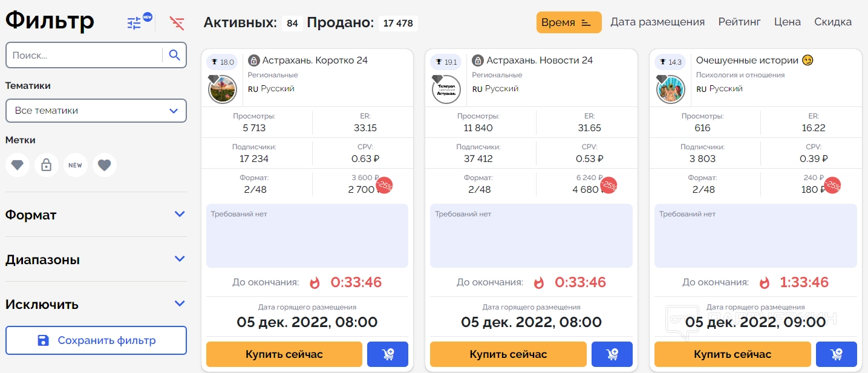Click Купить сейчас for Очешуенные истории
Viewport: 868px width, 373px height.
tap(732, 354)
